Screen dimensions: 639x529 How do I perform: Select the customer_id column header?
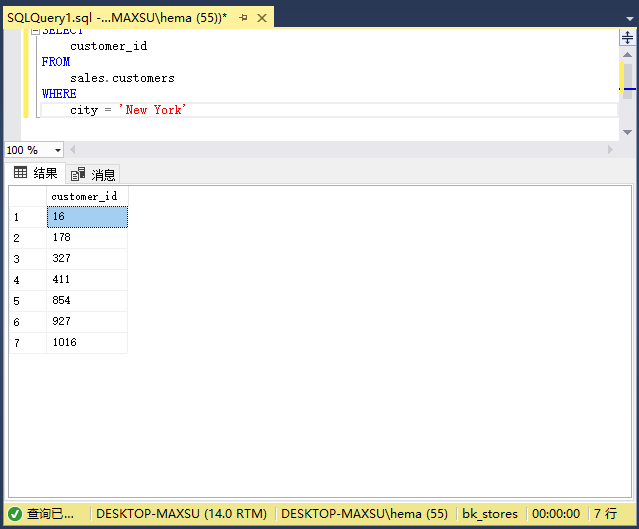coord(87,196)
